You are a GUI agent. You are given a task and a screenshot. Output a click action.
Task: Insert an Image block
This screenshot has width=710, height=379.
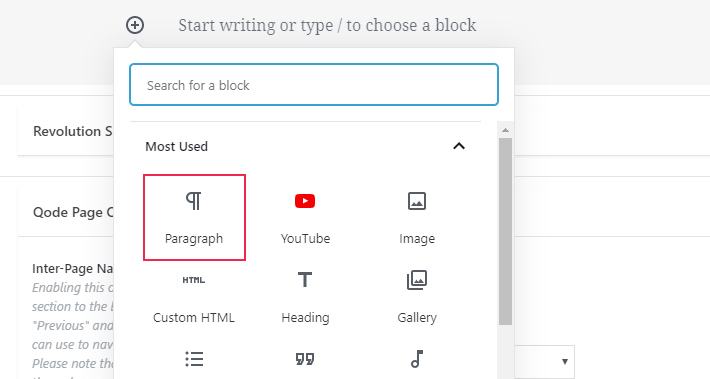click(x=417, y=217)
